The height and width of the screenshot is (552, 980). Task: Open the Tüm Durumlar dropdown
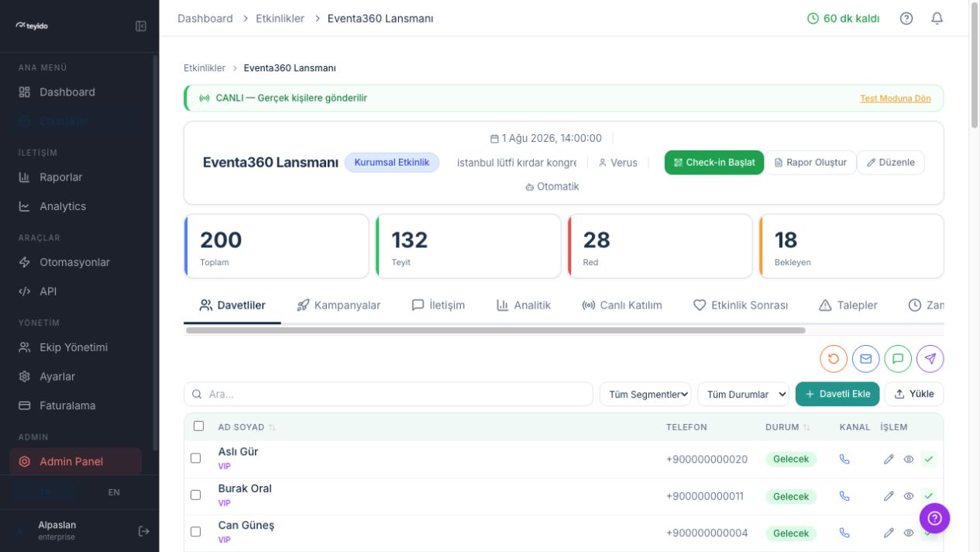[743, 394]
